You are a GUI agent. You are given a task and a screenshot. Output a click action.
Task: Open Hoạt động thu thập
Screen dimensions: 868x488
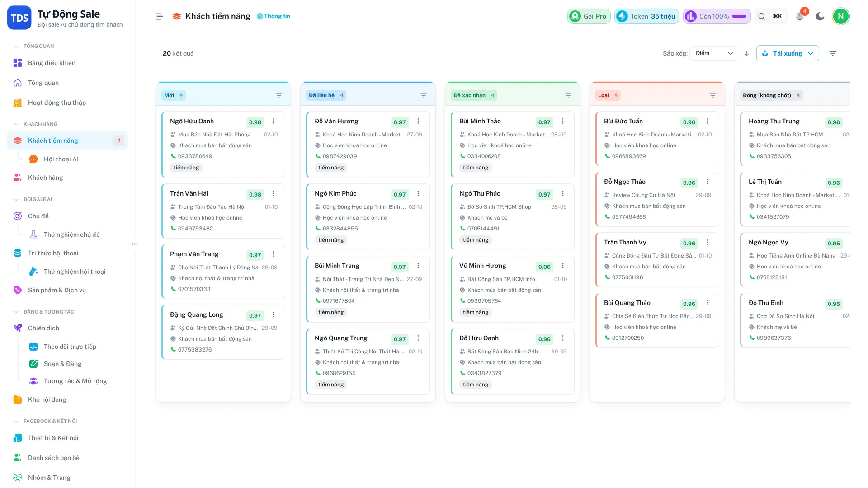click(67, 103)
